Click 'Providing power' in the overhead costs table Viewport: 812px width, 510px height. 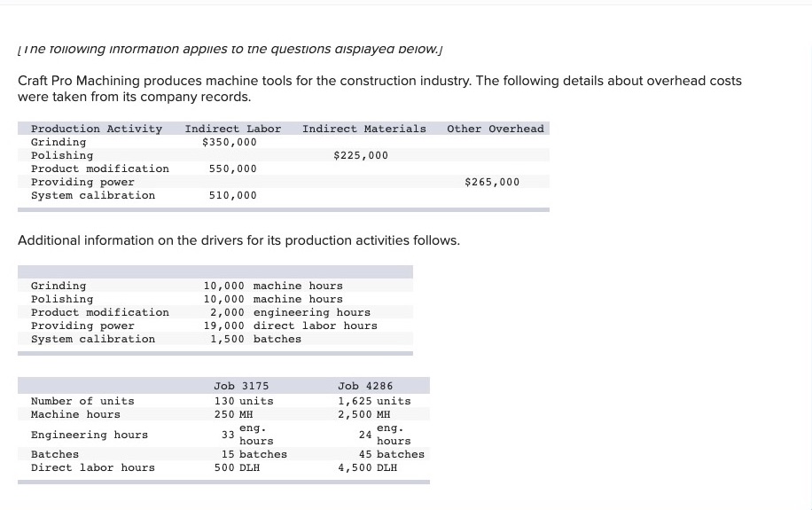(82, 182)
